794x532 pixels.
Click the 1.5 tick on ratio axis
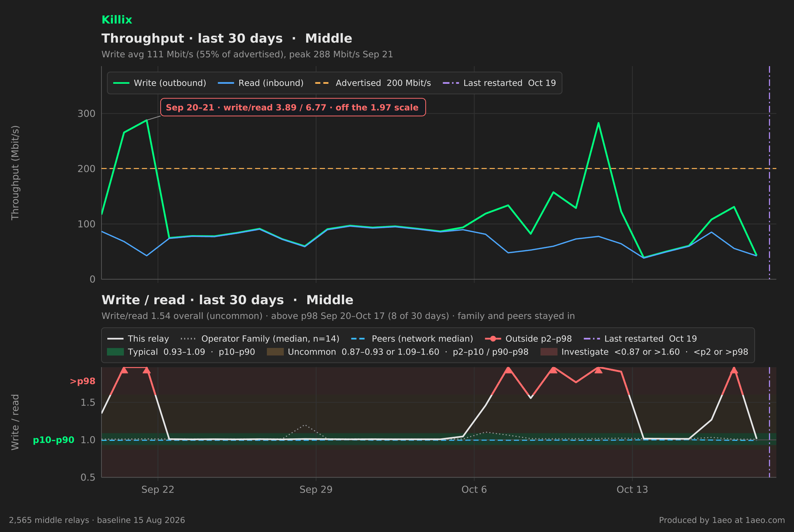pos(88,402)
